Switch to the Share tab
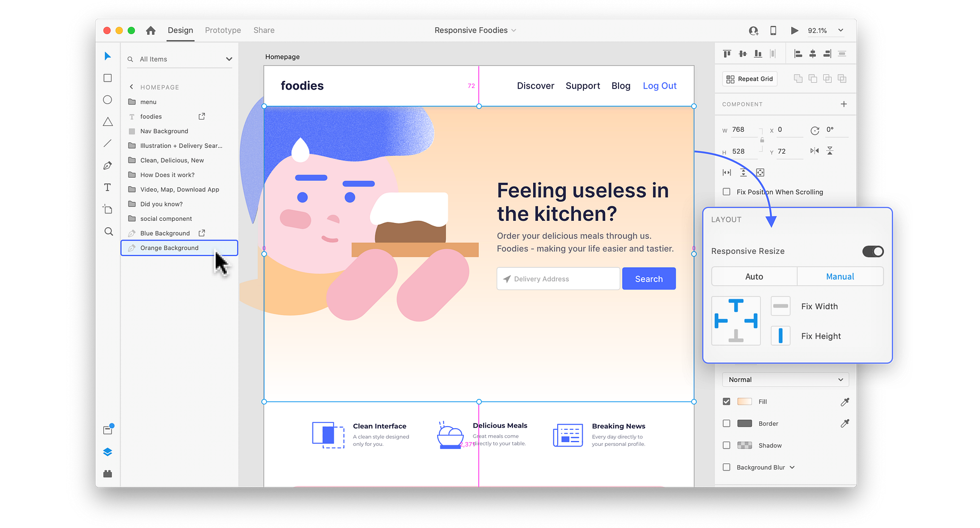This screenshot has width=980, height=528. 263,30
